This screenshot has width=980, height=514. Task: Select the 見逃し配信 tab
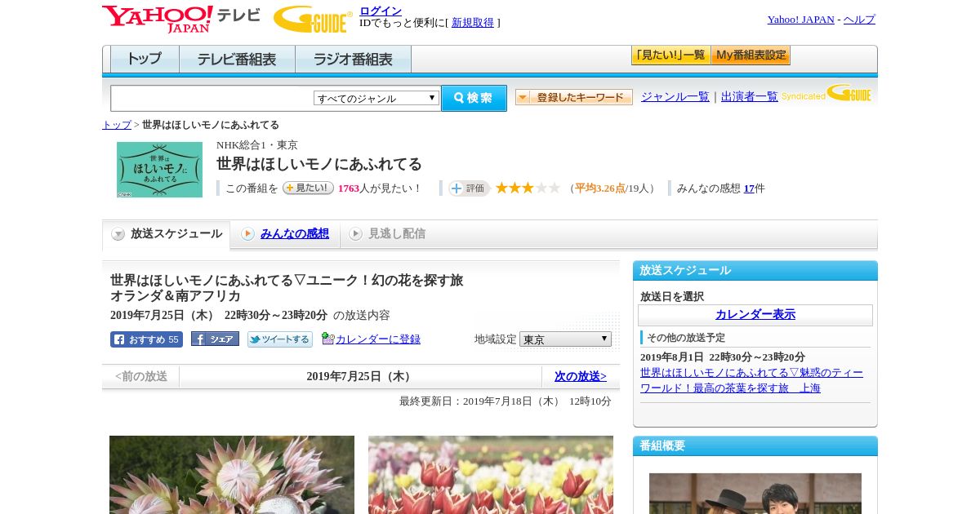387,234
